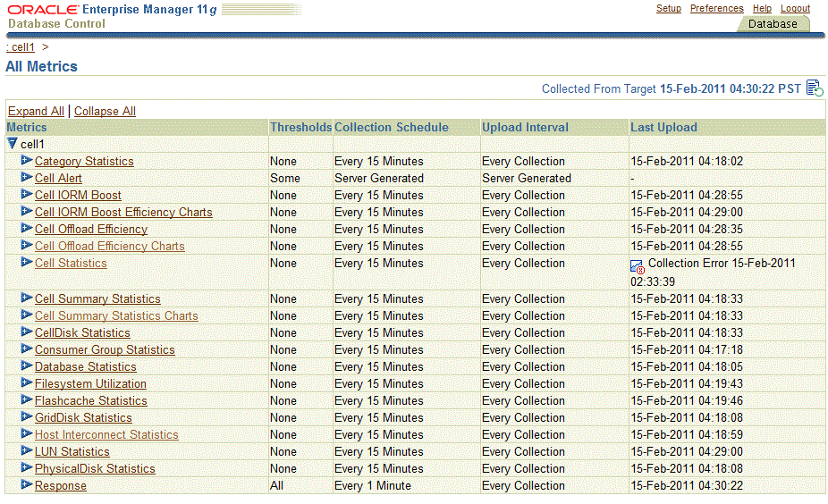Expand the Cell Alert metric row
The width and height of the screenshot is (828, 504).
(27, 178)
